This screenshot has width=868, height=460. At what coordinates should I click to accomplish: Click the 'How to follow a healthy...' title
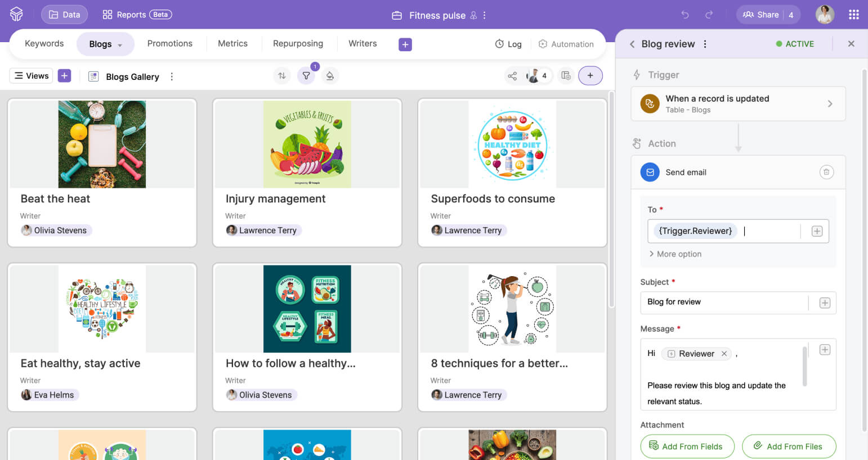coord(290,363)
